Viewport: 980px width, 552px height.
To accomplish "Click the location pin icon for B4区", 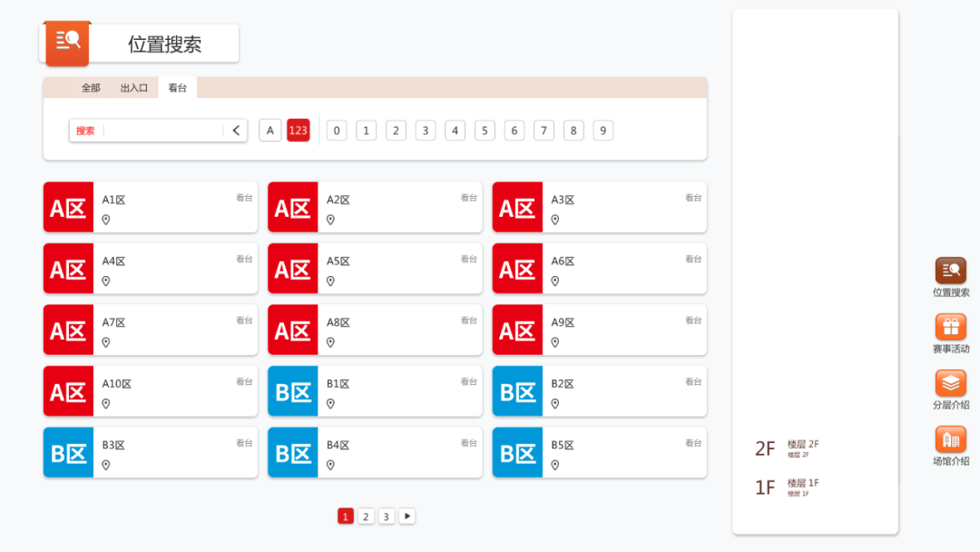I will (x=330, y=465).
